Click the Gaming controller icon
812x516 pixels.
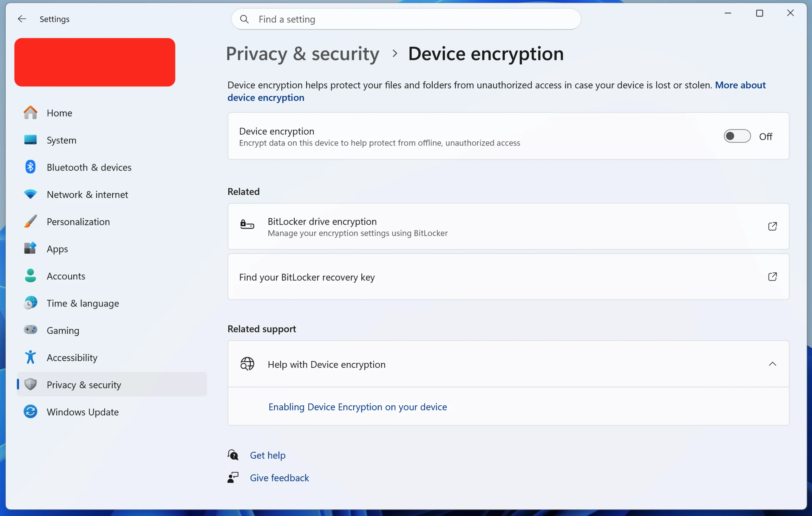[30, 330]
